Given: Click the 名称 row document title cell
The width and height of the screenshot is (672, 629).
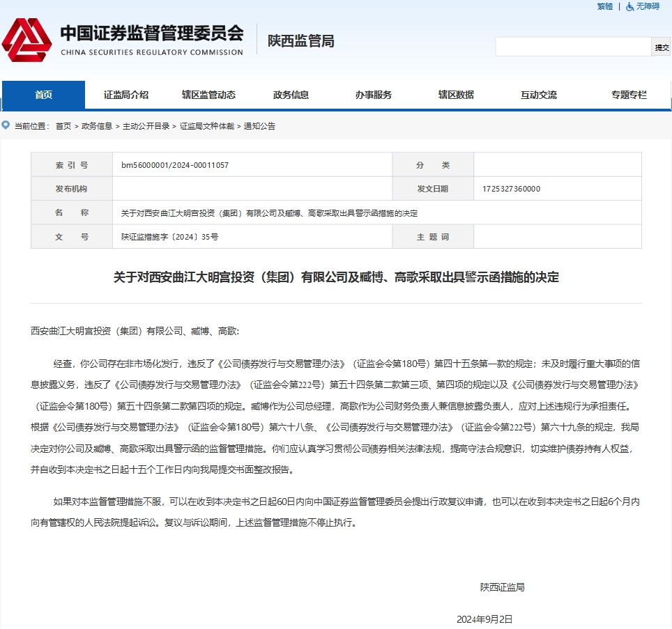Looking at the screenshot, I should point(376,213).
